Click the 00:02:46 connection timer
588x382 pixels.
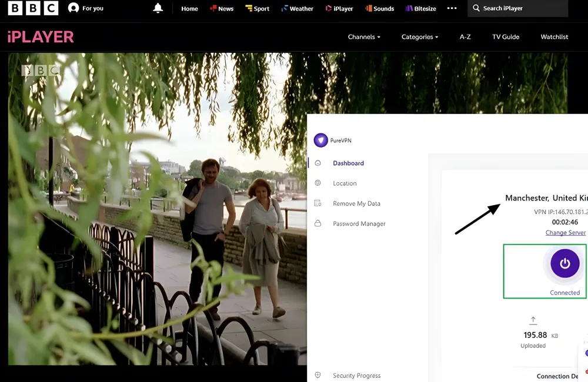point(564,222)
